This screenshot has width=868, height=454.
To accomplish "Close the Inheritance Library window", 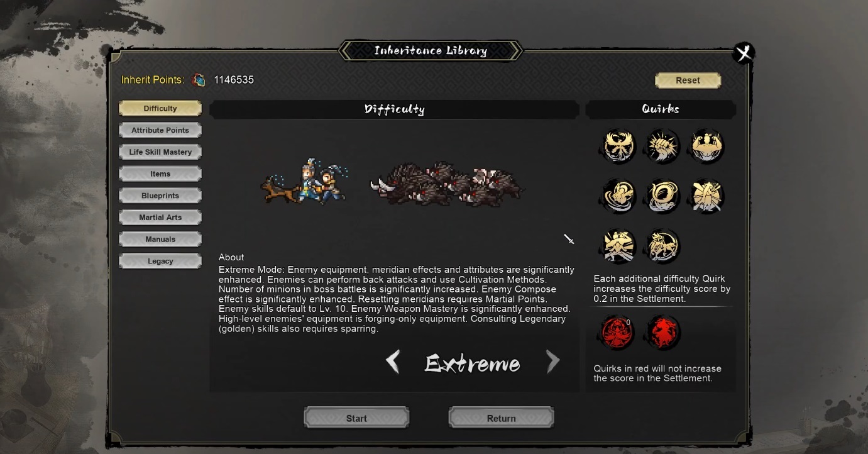I will click(744, 53).
